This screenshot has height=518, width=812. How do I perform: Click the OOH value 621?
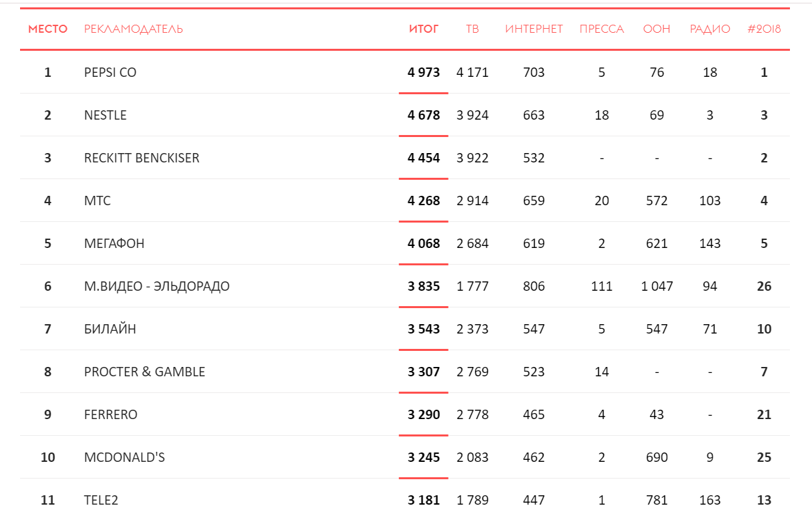point(657,243)
